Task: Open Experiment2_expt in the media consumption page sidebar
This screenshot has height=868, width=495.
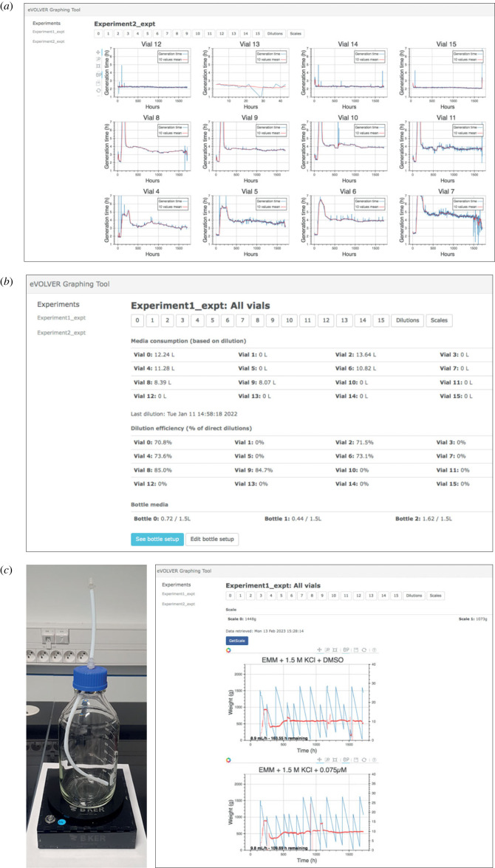Action: [63, 333]
